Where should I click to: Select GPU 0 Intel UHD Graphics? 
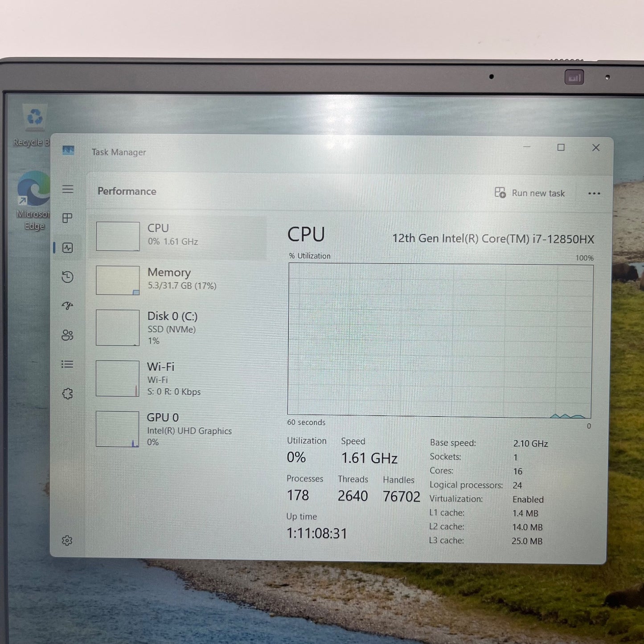(178, 429)
